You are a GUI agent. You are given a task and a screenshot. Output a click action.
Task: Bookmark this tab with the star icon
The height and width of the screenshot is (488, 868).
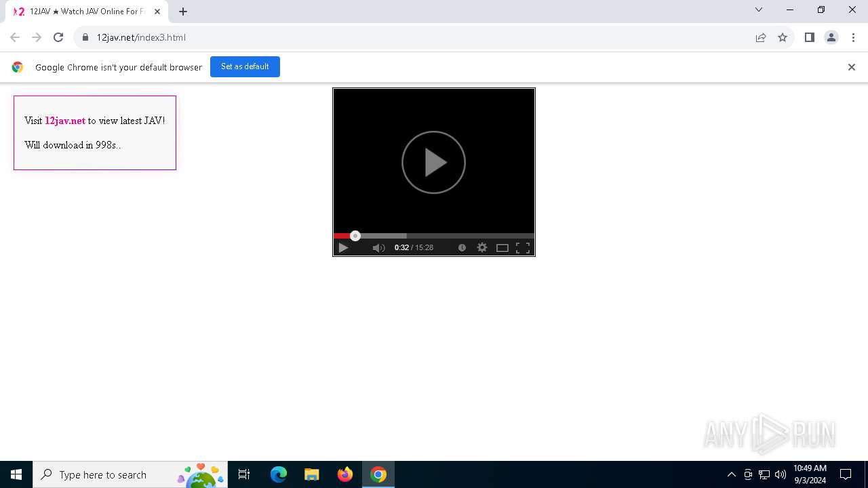tap(783, 37)
